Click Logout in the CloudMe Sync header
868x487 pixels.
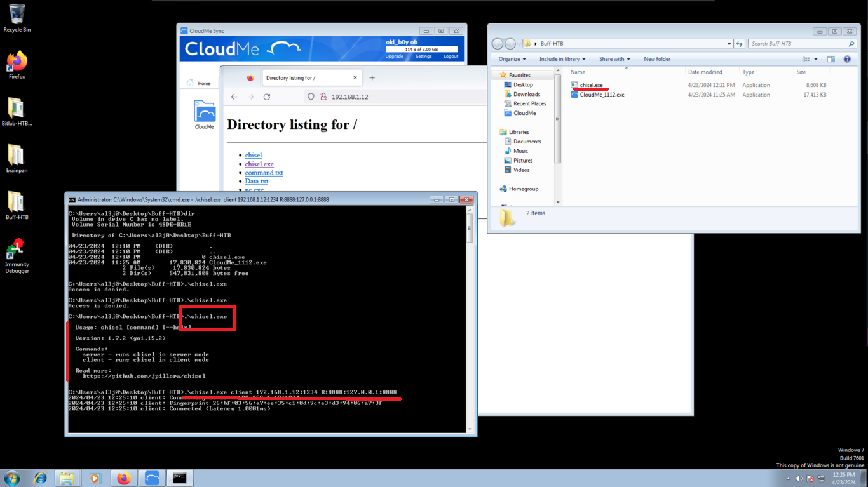[x=451, y=57]
